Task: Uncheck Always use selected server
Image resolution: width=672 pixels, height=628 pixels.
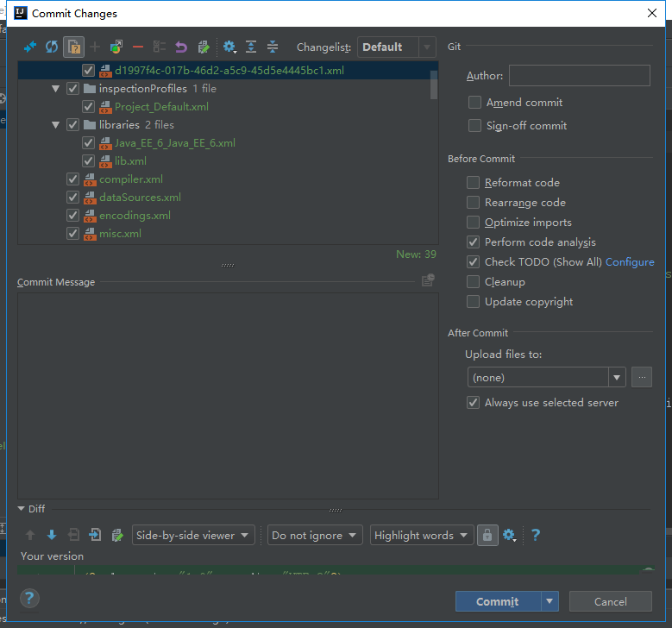Action: tap(473, 403)
